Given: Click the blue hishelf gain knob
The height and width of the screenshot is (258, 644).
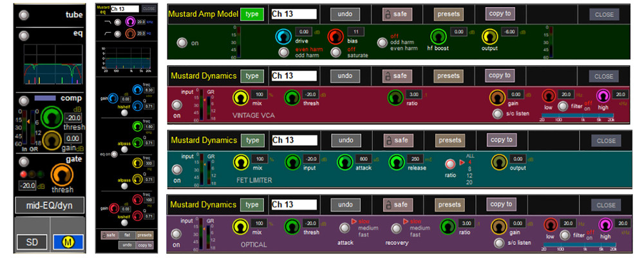Looking at the screenshot, I should pos(113,99).
